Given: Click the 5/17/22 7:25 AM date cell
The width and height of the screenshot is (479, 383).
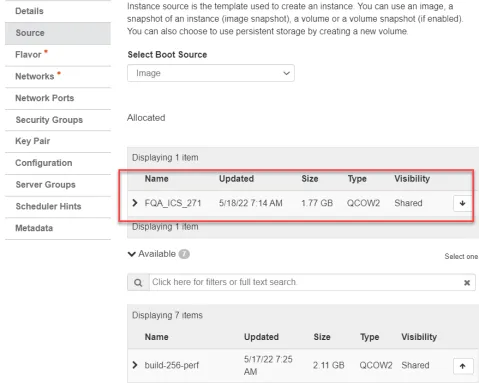Looking at the screenshot, I should (x=268, y=365).
